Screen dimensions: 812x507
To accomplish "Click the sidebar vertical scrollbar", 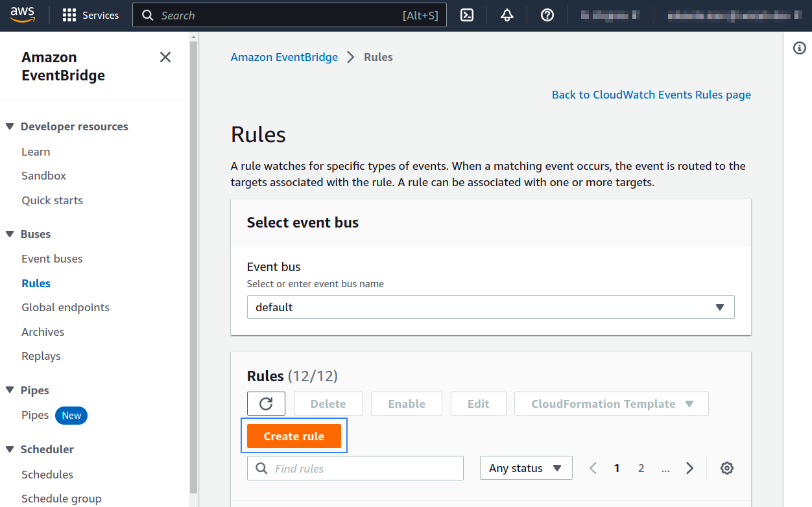I will coord(193,266).
